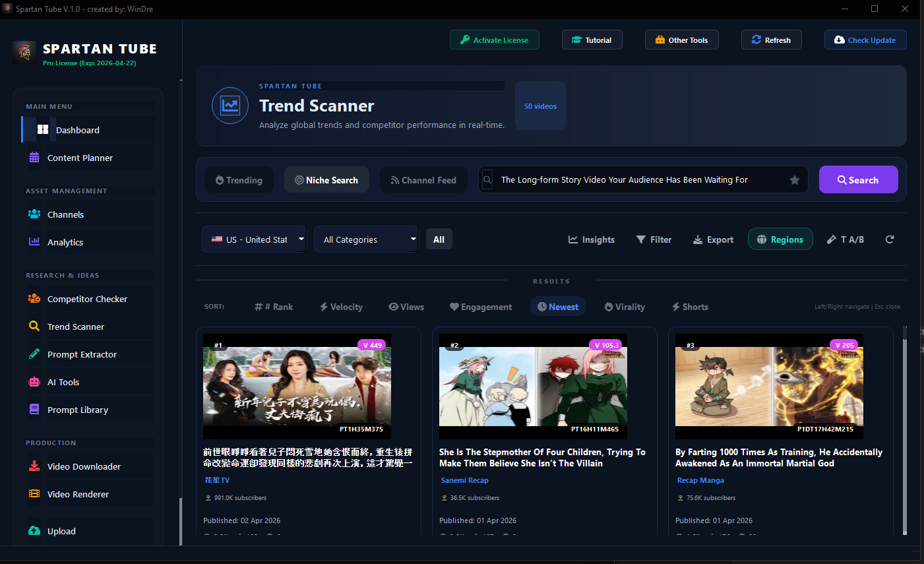Screen dimensions: 924x564
Task: Toggle the Regions filter
Action: (780, 239)
